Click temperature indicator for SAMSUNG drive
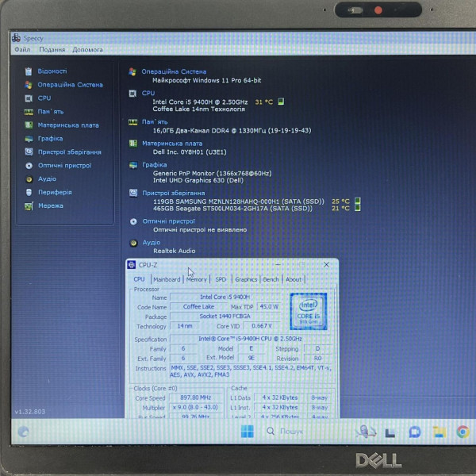 click(358, 201)
